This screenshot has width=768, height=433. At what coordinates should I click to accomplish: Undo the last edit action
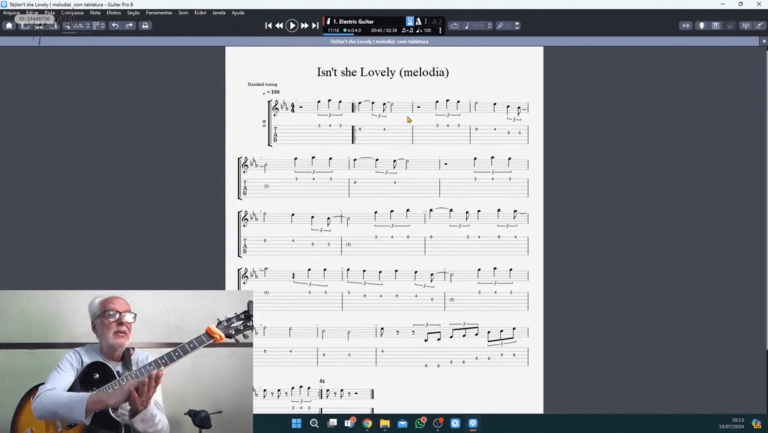click(115, 25)
